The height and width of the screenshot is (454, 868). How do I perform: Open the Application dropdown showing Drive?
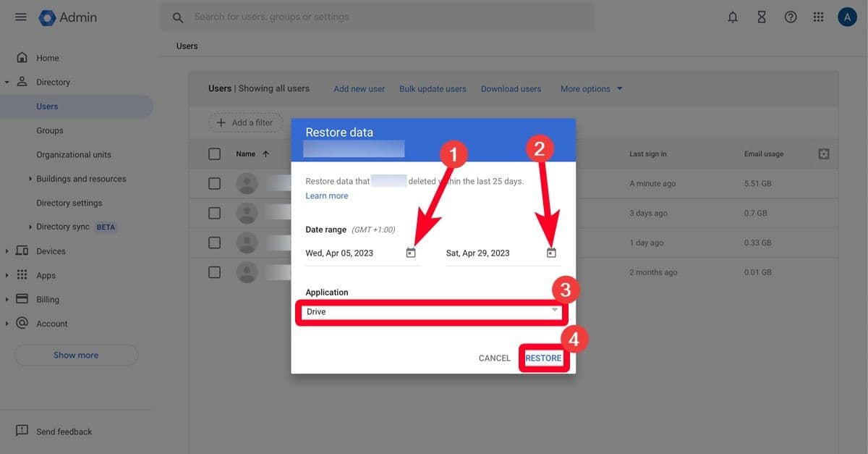[x=432, y=312]
